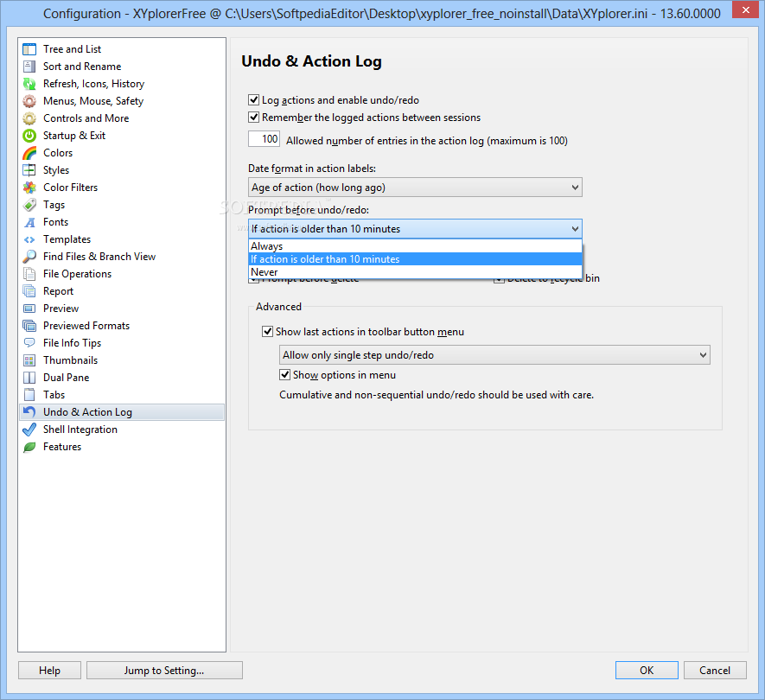This screenshot has width=765, height=700.
Task: Click the Shell Integration checkmark icon
Action: tap(29, 430)
